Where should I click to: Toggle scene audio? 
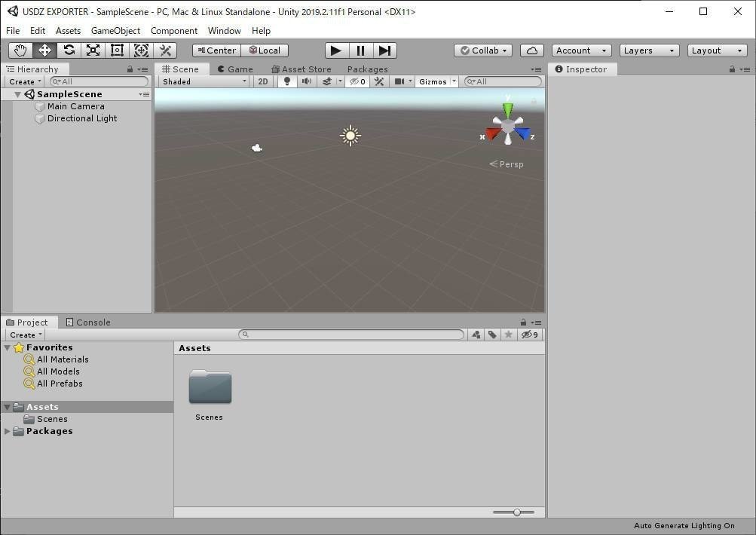307,81
